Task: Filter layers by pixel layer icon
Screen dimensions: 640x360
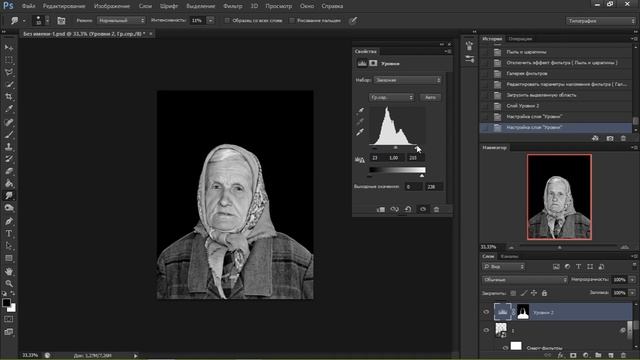Action: [x=556, y=267]
